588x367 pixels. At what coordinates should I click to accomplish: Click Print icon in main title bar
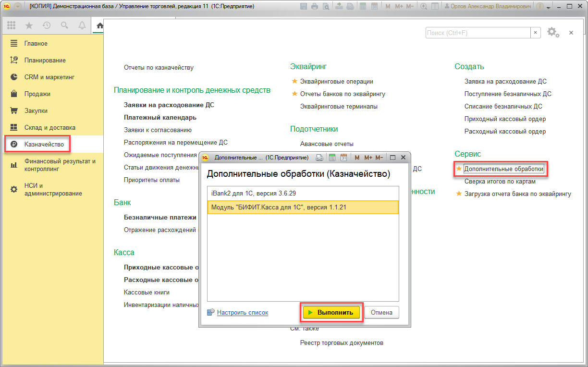(x=315, y=6)
